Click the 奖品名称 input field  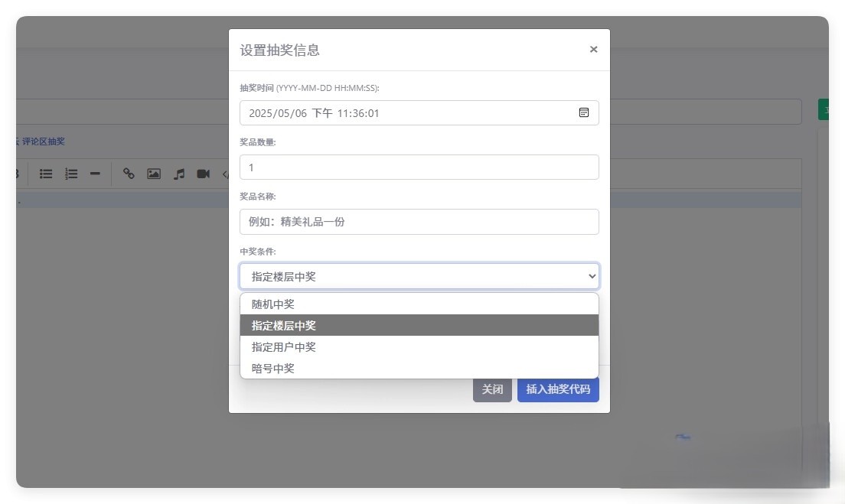[419, 222]
